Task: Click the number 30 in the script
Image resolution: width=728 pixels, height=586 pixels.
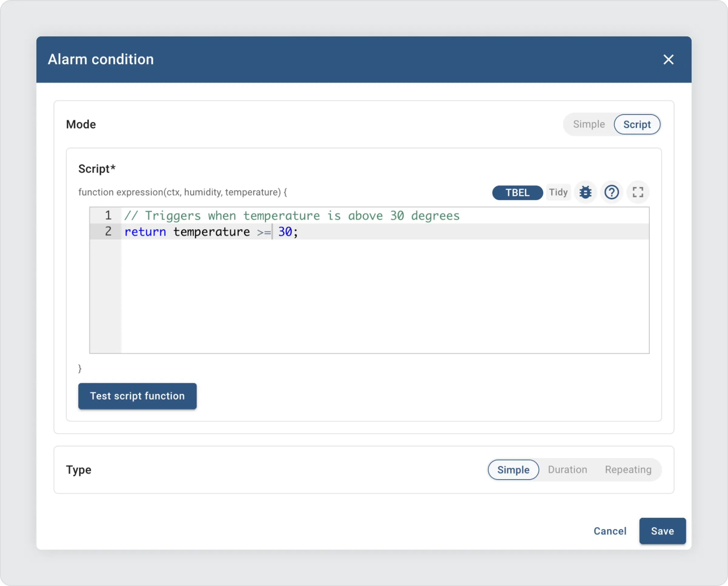Action: tap(285, 232)
